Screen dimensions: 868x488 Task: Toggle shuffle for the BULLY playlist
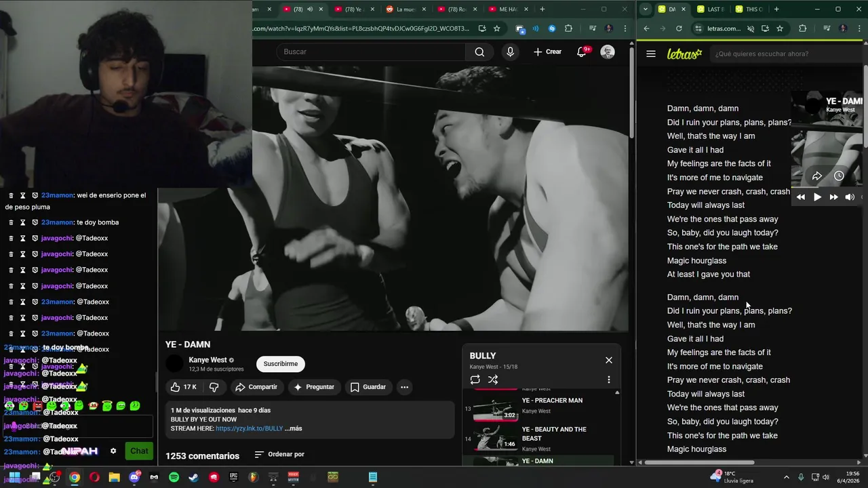coord(493,380)
